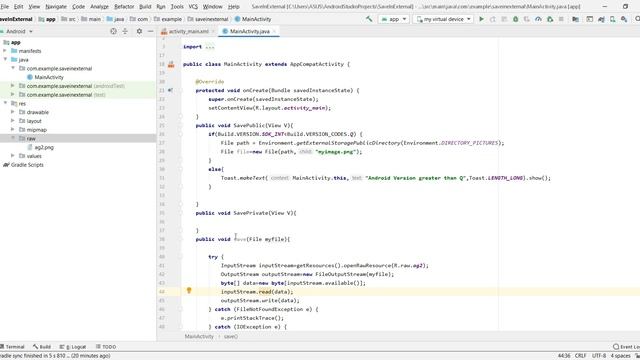Click the saveinexternal breadcrumb in the navigation bar

208,19
